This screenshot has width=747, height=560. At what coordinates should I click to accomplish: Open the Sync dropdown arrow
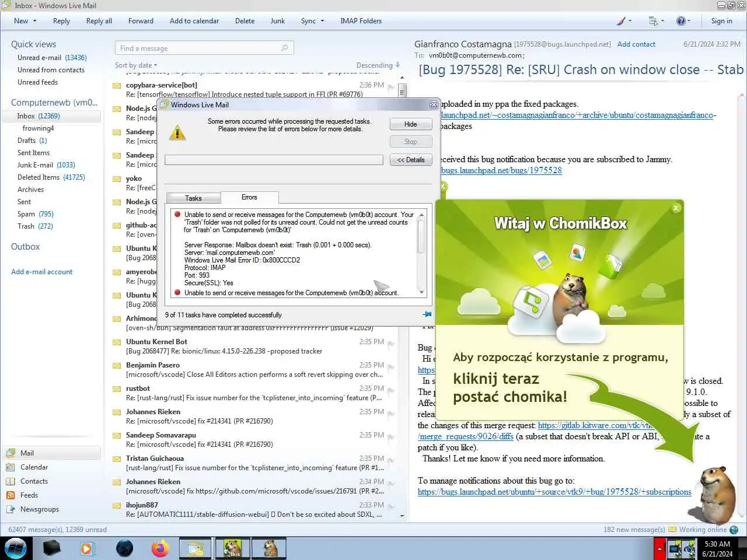pos(322,21)
